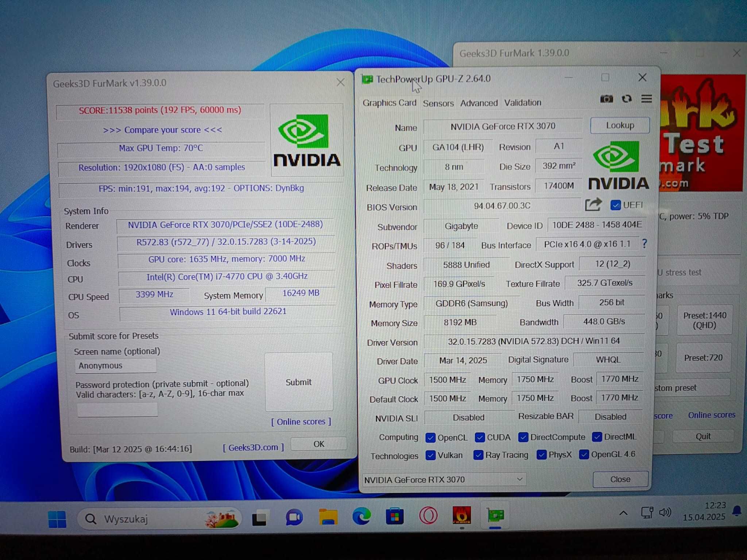Open the Compare your score link
Viewport: 747px width, 560px height.
tap(162, 130)
